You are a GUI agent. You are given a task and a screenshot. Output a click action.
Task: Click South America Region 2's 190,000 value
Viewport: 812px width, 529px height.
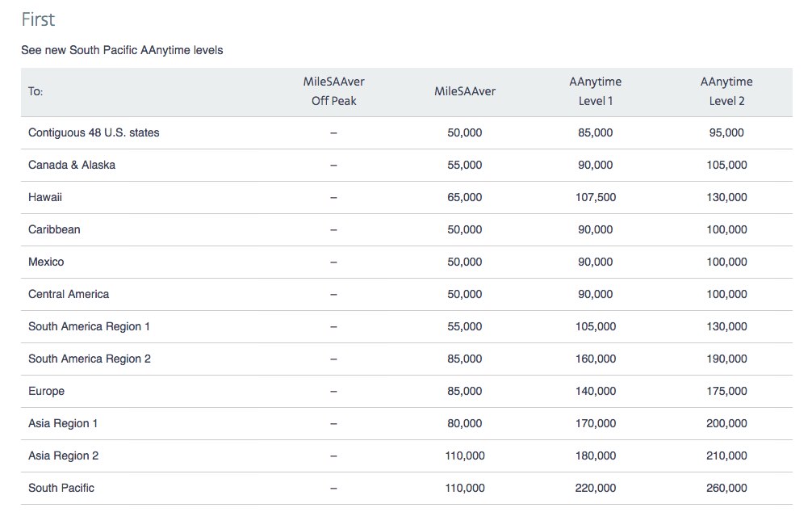pos(726,359)
